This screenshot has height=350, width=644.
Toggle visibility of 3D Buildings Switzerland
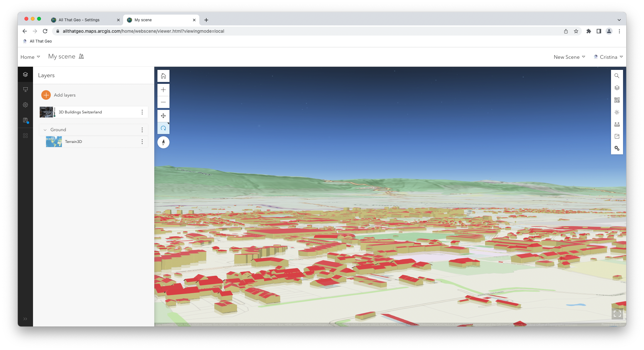47,112
